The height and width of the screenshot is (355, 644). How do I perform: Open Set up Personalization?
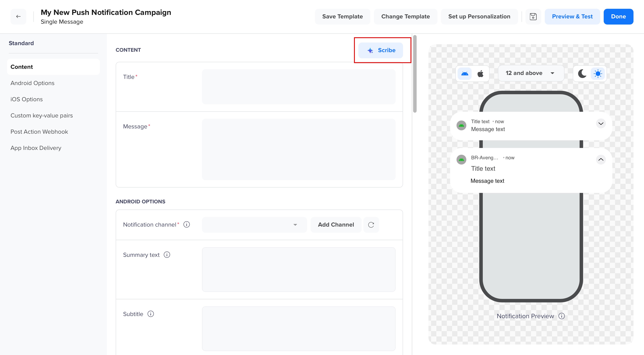point(479,16)
